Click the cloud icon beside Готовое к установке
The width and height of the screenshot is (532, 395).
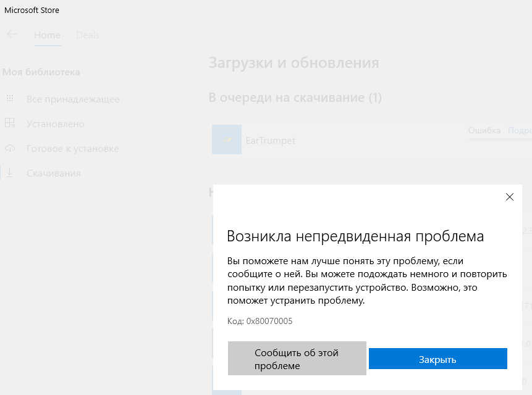pyautogui.click(x=10, y=148)
